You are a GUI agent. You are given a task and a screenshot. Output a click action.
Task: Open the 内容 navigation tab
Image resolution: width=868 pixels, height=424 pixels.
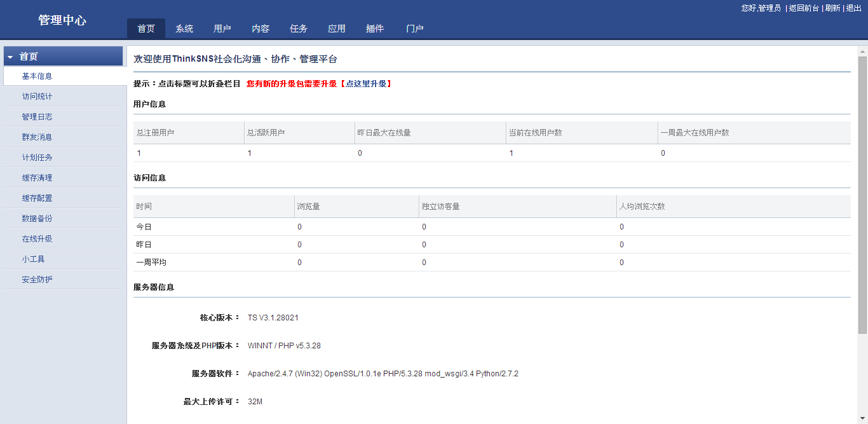tap(261, 29)
